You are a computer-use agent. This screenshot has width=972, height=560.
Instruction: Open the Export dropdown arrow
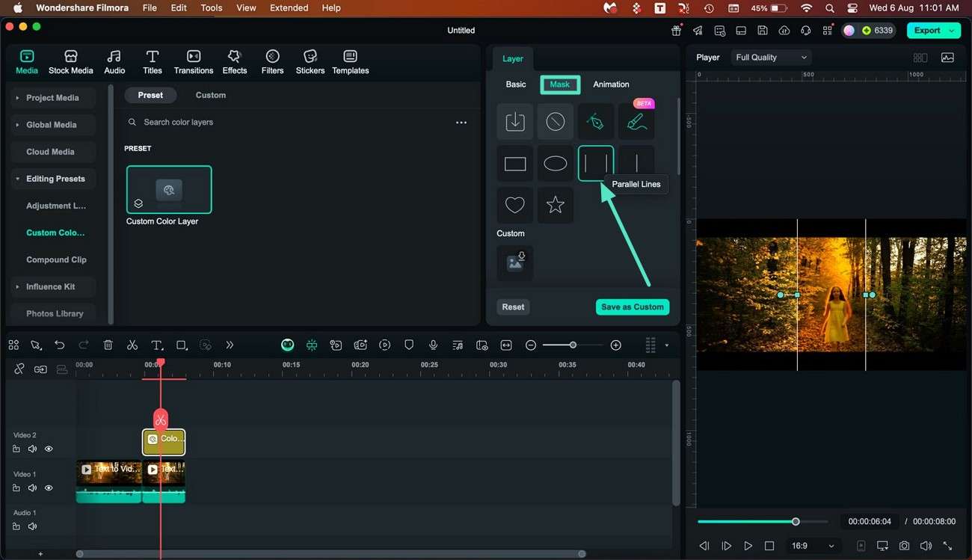coord(952,31)
